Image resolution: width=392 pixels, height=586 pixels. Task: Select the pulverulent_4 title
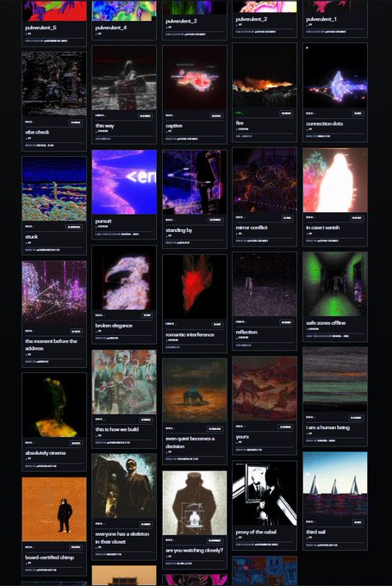coord(110,28)
